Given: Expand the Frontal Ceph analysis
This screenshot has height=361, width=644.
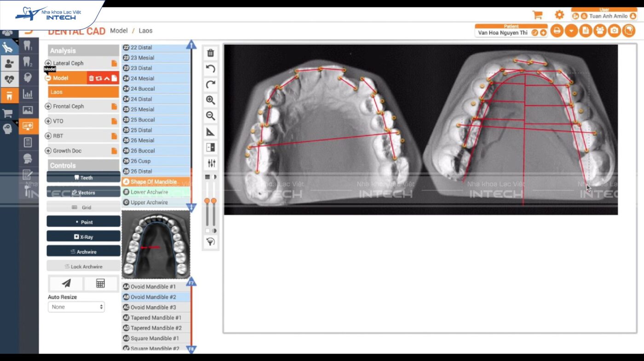Looking at the screenshot, I should click(48, 106).
